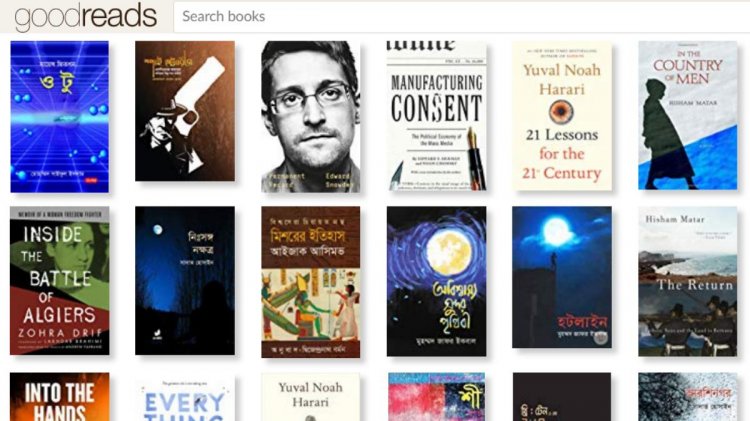Click the goodreads logo
Viewport: 750px width, 421px height.
tap(86, 16)
